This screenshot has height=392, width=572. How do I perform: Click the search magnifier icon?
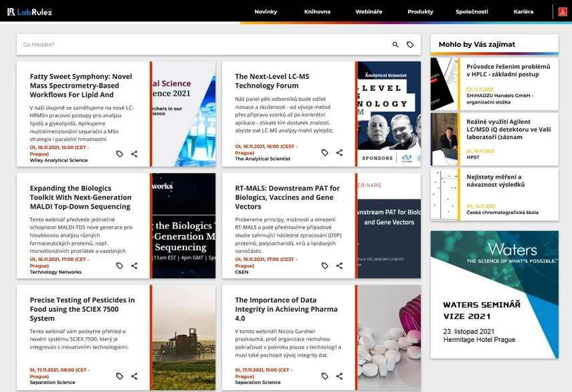click(x=395, y=45)
